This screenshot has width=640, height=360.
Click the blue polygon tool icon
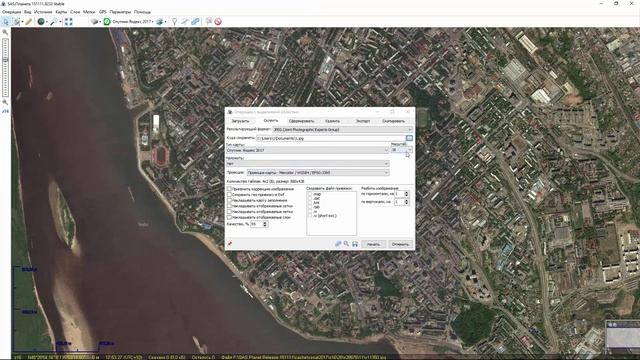tap(196, 22)
